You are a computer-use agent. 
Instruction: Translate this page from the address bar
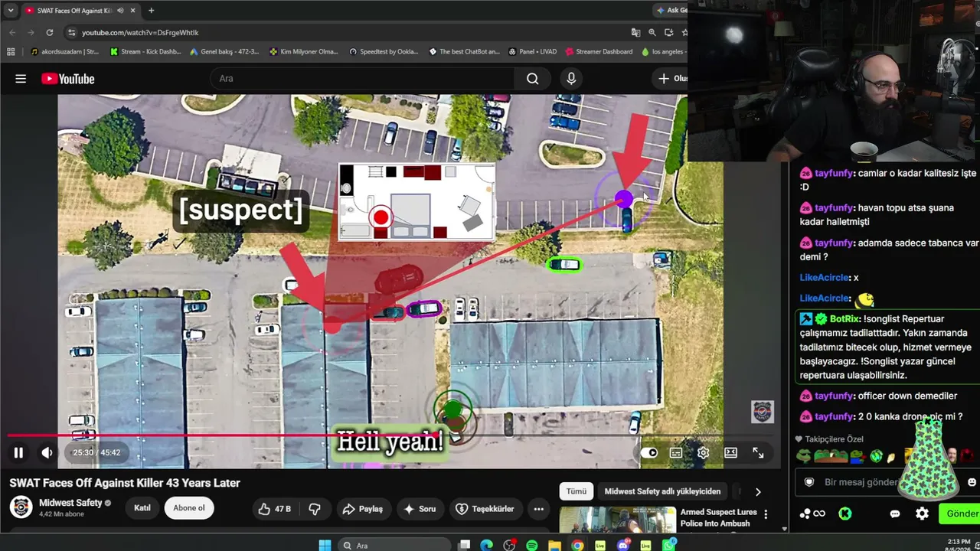coord(635,33)
